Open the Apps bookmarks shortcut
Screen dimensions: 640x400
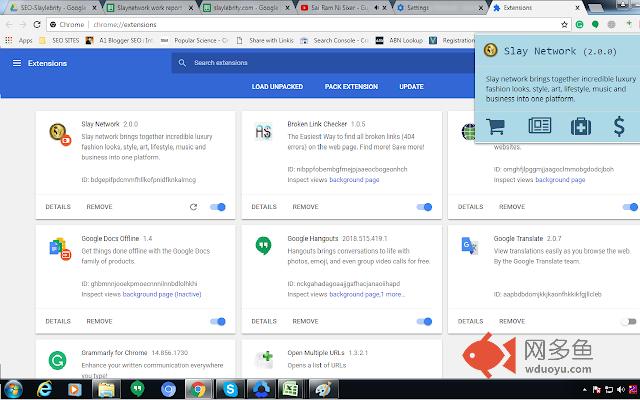pyautogui.click(x=19, y=40)
